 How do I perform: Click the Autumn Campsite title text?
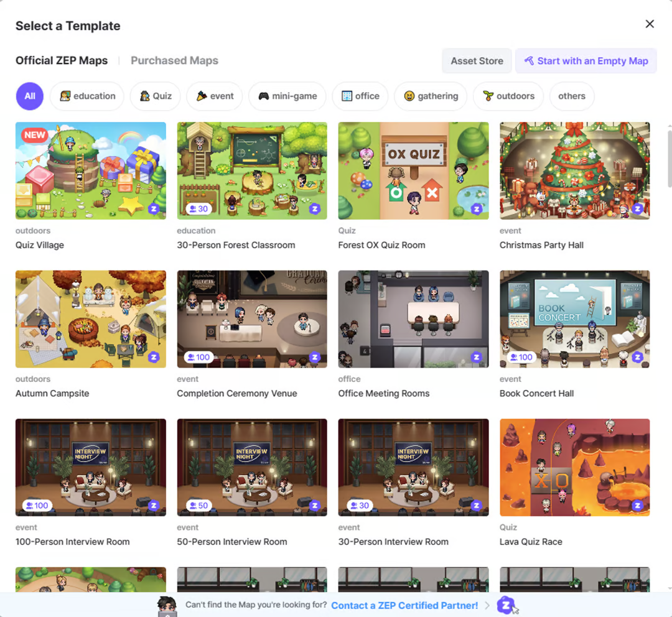click(x=52, y=393)
